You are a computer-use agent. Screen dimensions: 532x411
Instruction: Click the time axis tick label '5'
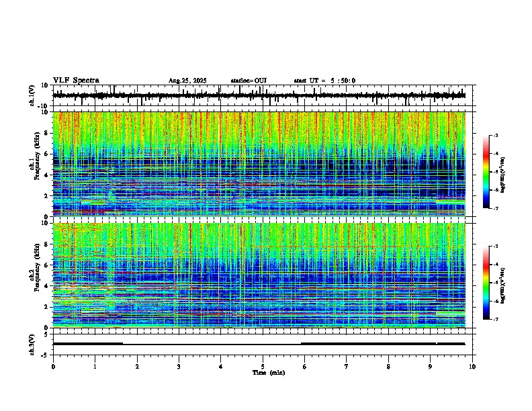point(263,367)
